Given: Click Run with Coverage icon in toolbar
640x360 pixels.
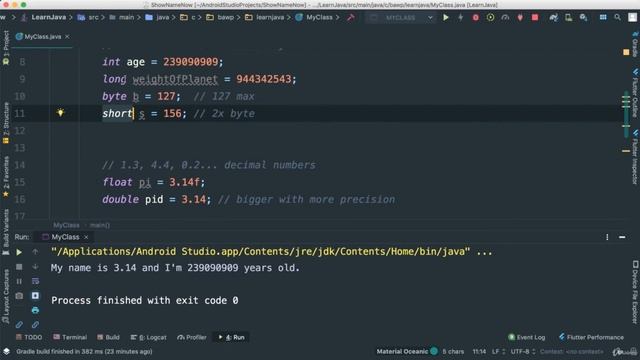Looking at the screenshot, I should tap(490, 18).
